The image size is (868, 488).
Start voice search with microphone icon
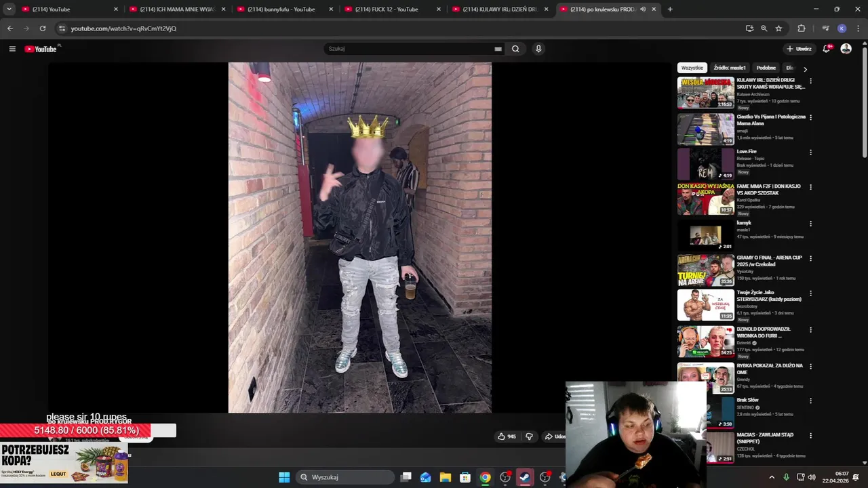538,49
